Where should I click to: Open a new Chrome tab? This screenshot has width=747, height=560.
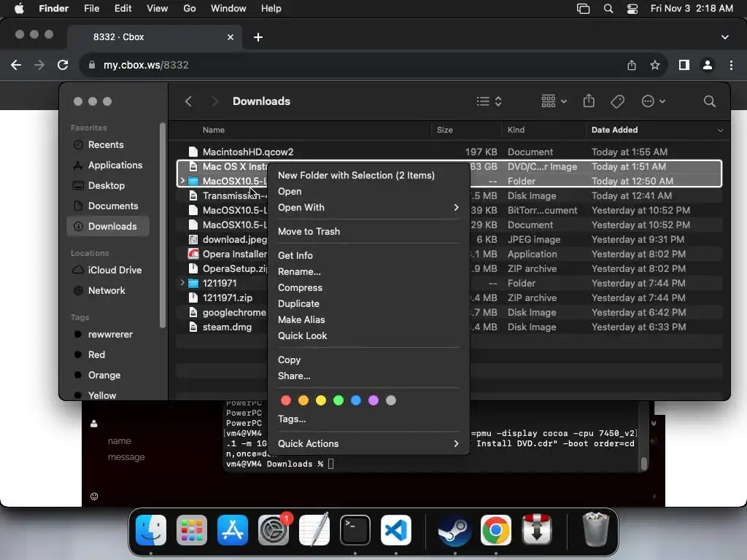click(258, 37)
